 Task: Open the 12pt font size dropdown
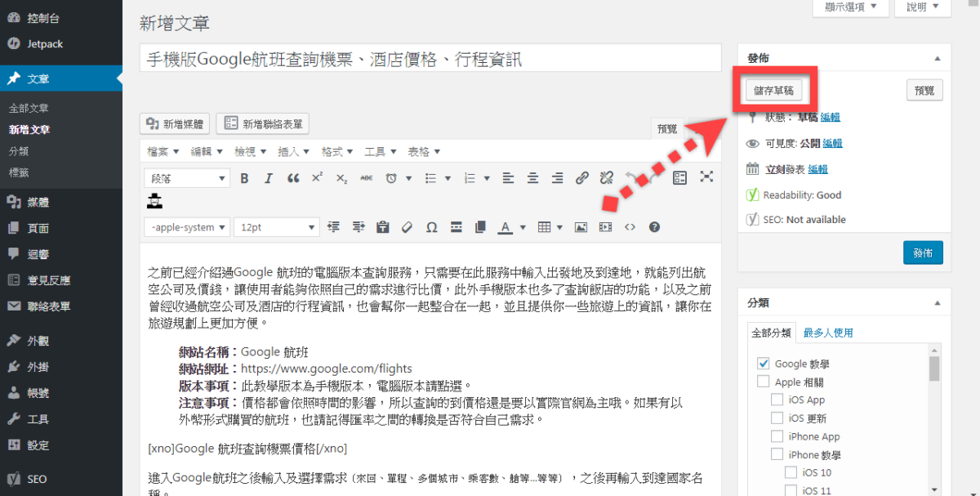coord(276,227)
